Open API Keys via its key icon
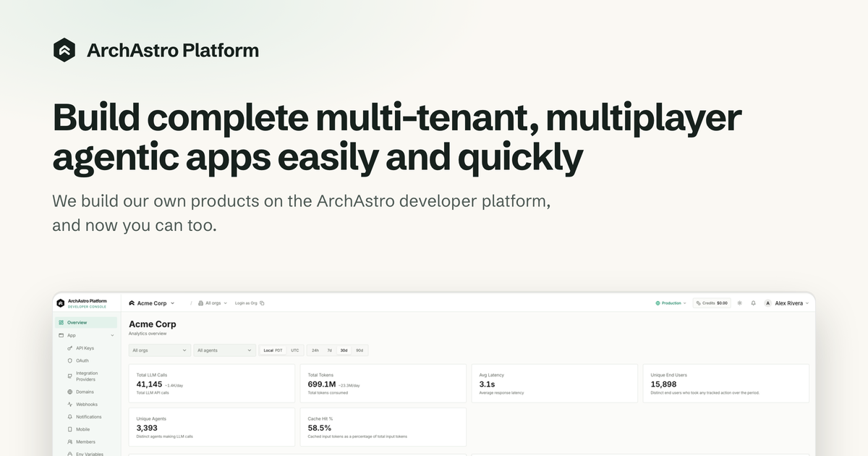Viewport: 868px width, 456px height. [x=69, y=348]
